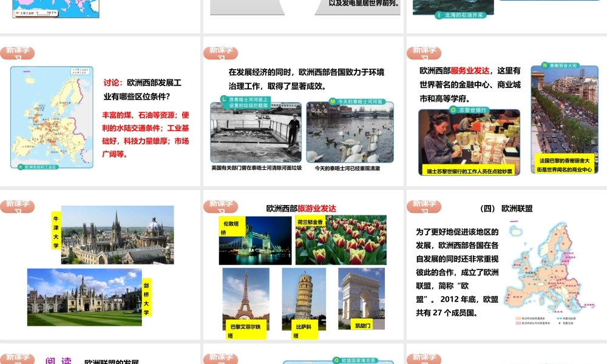607x364 pixels.
Task: Click the green N label 香榭丽舍大街
Action: 560,66
